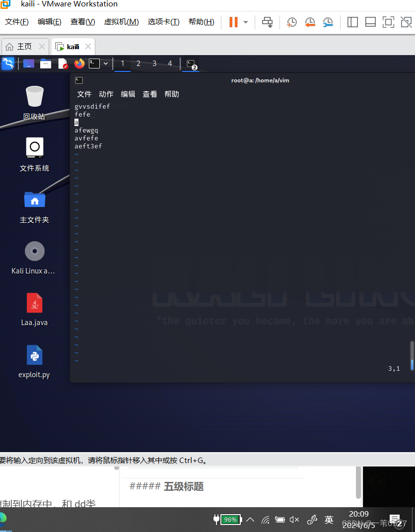This screenshot has height=532, width=415.
Task: Switch to workspace 1
Action: (123, 64)
